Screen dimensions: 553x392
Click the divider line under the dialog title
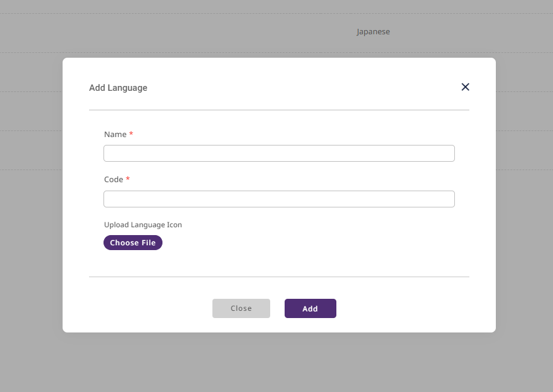click(279, 110)
